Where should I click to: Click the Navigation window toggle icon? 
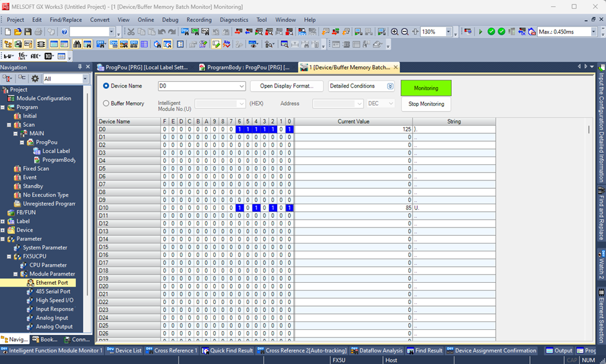8,44
